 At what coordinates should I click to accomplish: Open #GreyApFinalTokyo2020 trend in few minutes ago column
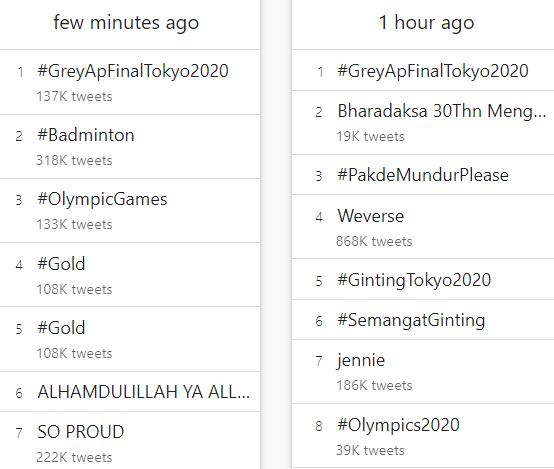(x=133, y=71)
